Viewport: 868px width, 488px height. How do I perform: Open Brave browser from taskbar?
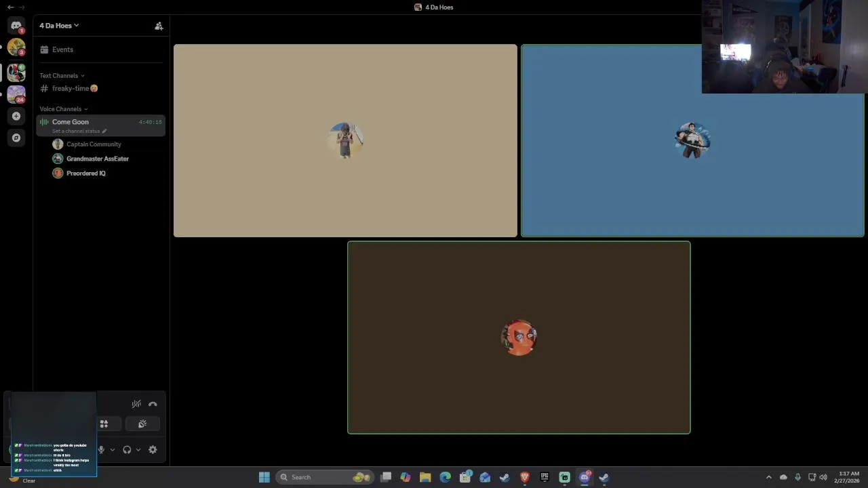(x=524, y=477)
